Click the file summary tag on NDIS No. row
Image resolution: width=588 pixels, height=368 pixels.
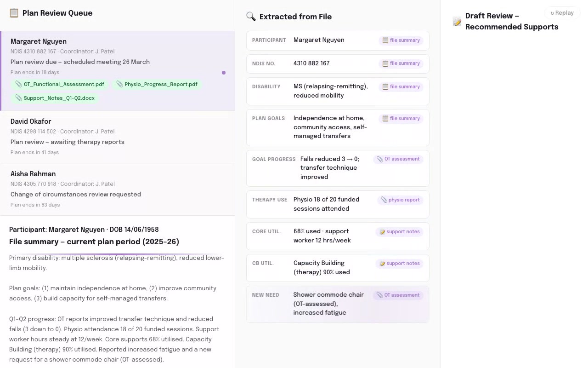[401, 63]
